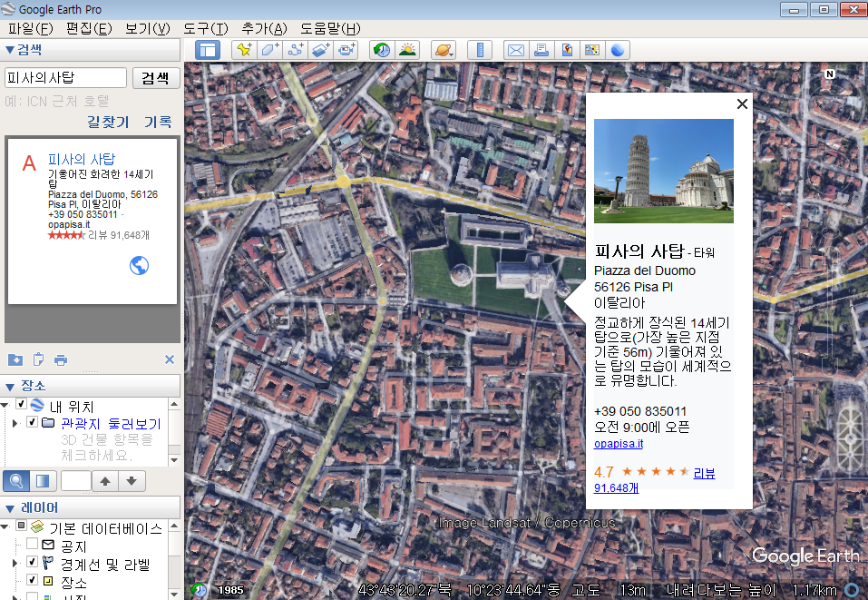Click the streaming status indicator circle

[852, 590]
